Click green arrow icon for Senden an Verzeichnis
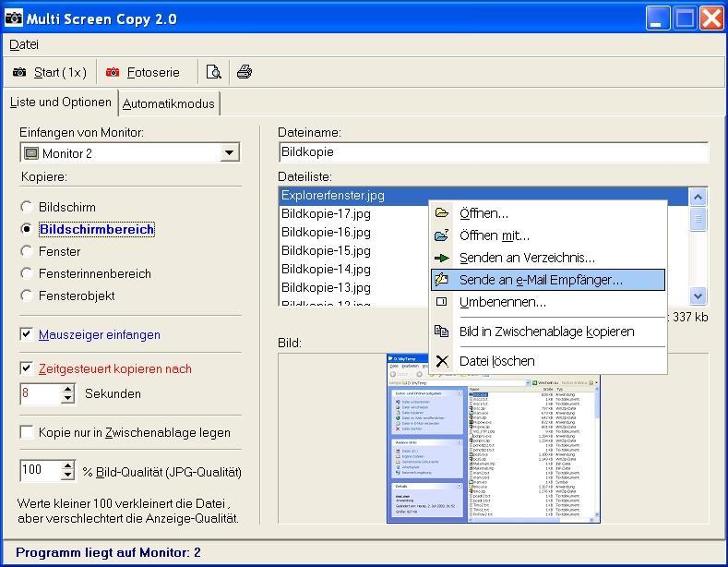This screenshot has height=567, width=728. pyautogui.click(x=442, y=258)
